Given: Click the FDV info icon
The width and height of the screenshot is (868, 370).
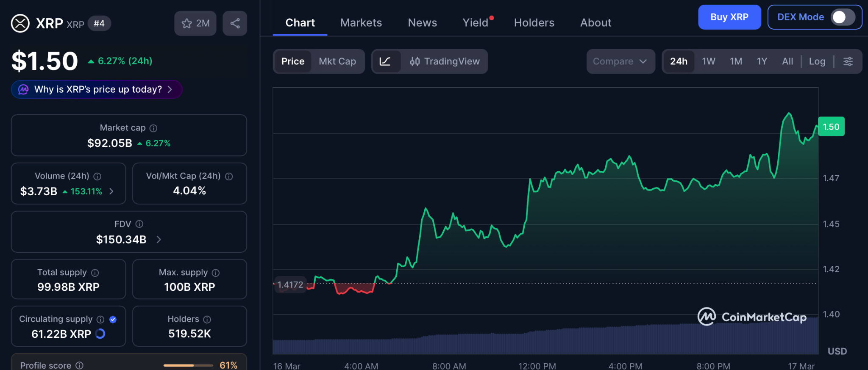Looking at the screenshot, I should (x=139, y=224).
